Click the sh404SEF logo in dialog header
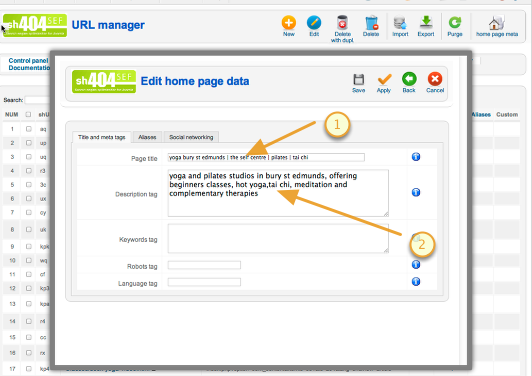The height and width of the screenshot is (376, 532). pos(104,81)
